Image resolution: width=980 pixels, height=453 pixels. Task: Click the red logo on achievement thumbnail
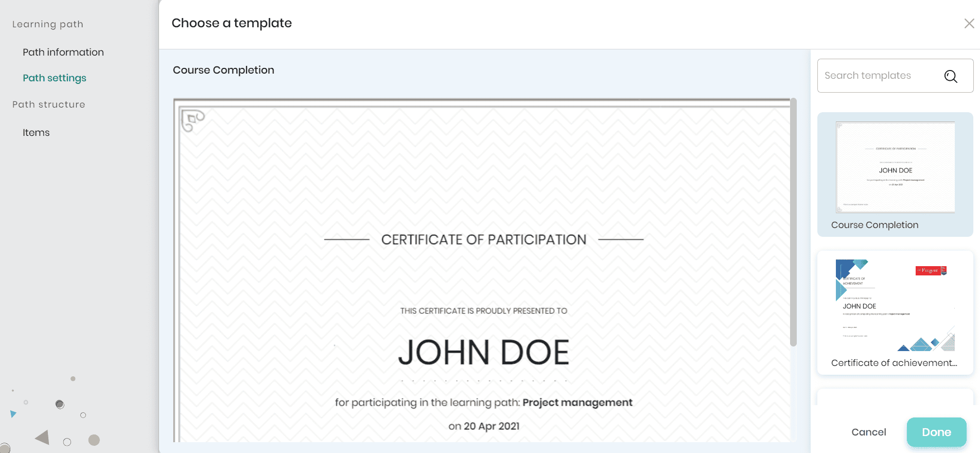[931, 271]
